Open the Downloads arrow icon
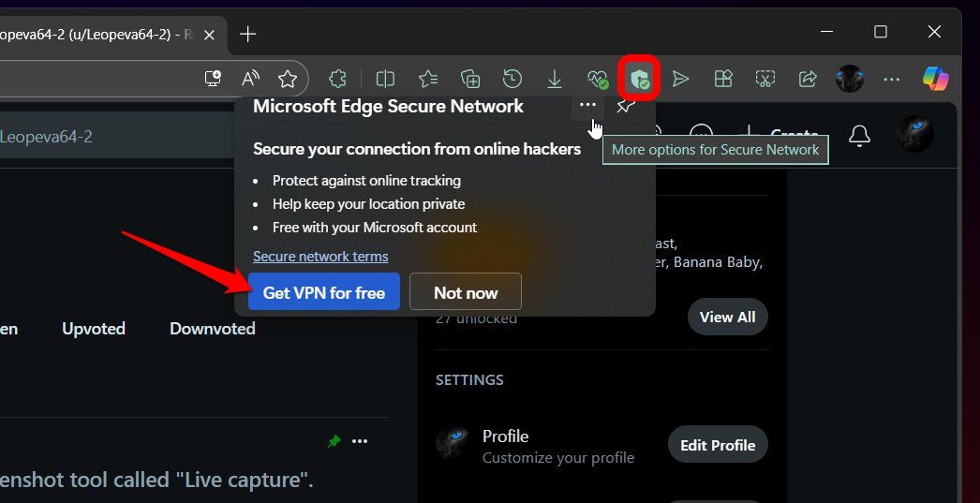 tap(555, 79)
